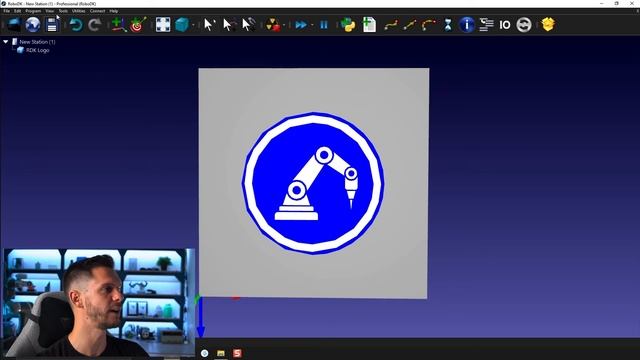Open the online library globe icon

click(33, 24)
